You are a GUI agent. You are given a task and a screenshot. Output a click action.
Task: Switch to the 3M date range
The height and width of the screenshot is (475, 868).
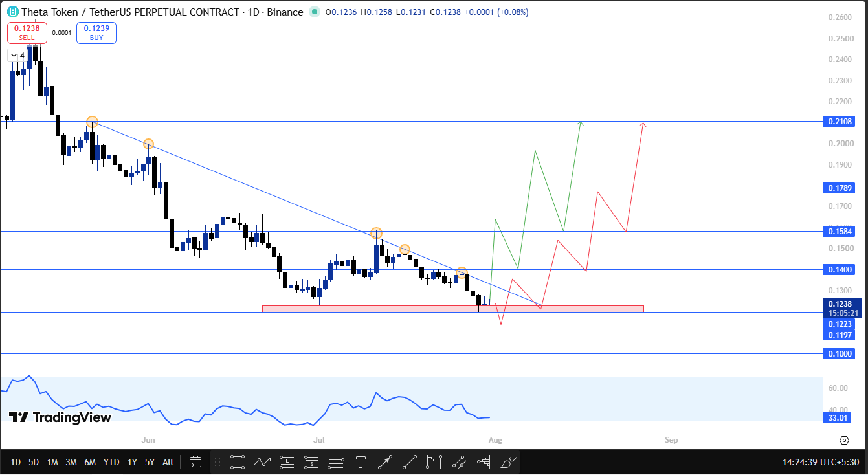click(x=71, y=462)
